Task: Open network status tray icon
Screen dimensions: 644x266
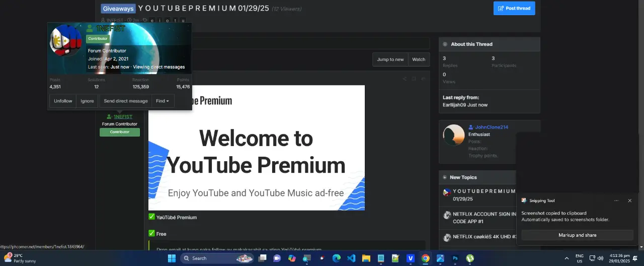Action: point(593,258)
